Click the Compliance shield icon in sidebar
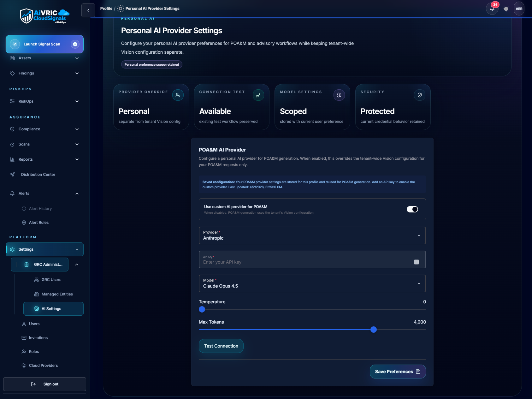The image size is (532, 399). (12, 129)
